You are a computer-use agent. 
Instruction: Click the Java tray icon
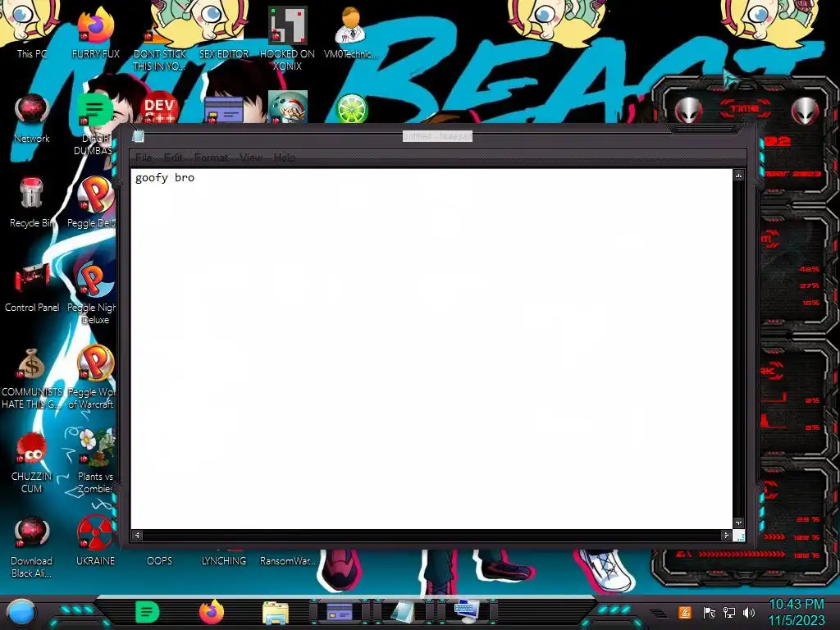pyautogui.click(x=685, y=612)
